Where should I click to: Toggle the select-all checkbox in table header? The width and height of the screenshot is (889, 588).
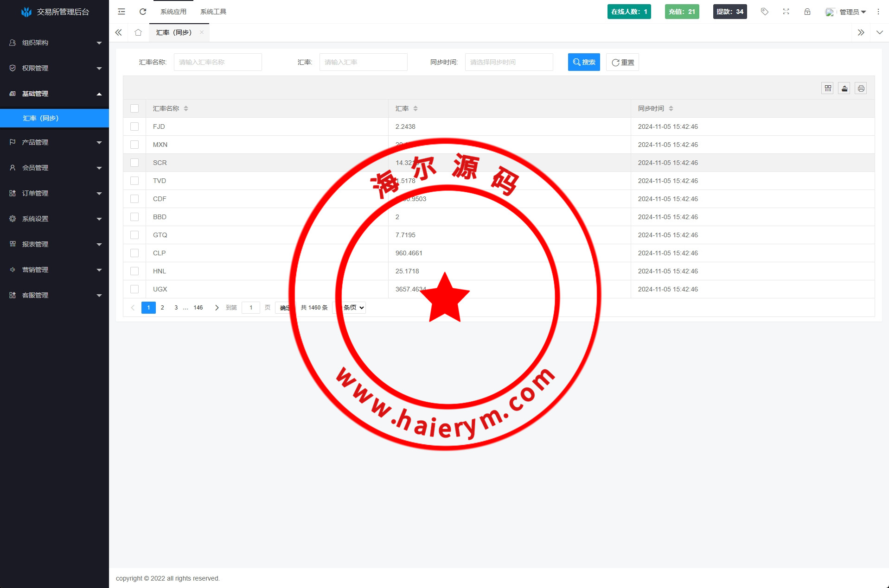click(134, 108)
